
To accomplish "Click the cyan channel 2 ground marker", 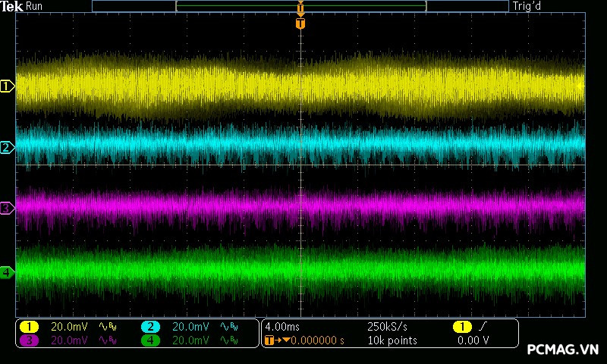I will (7, 147).
